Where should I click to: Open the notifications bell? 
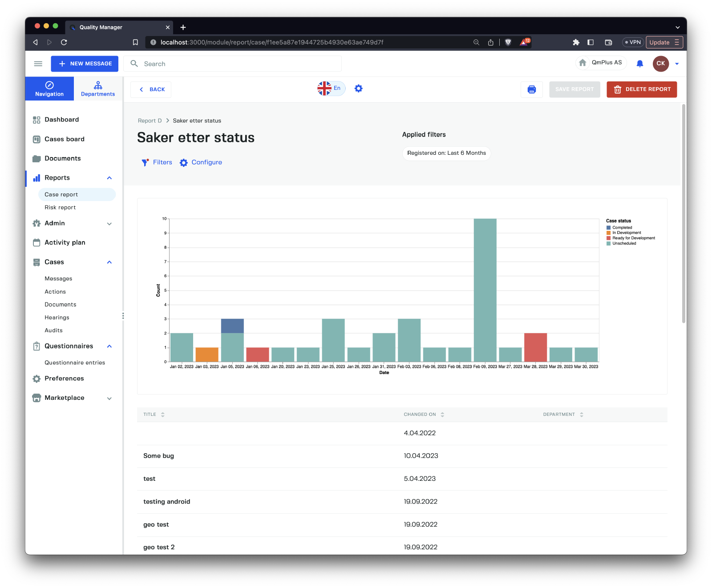[639, 64]
